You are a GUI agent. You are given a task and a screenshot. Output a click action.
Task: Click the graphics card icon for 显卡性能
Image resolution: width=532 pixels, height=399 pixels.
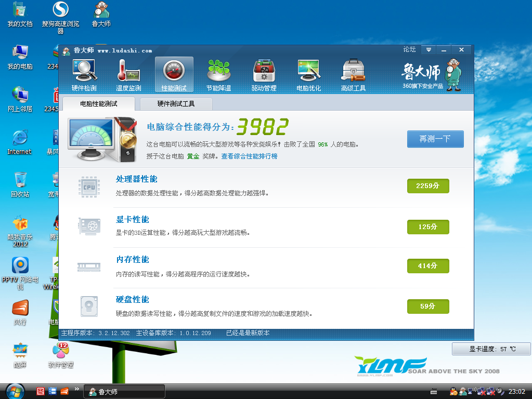coord(89,227)
